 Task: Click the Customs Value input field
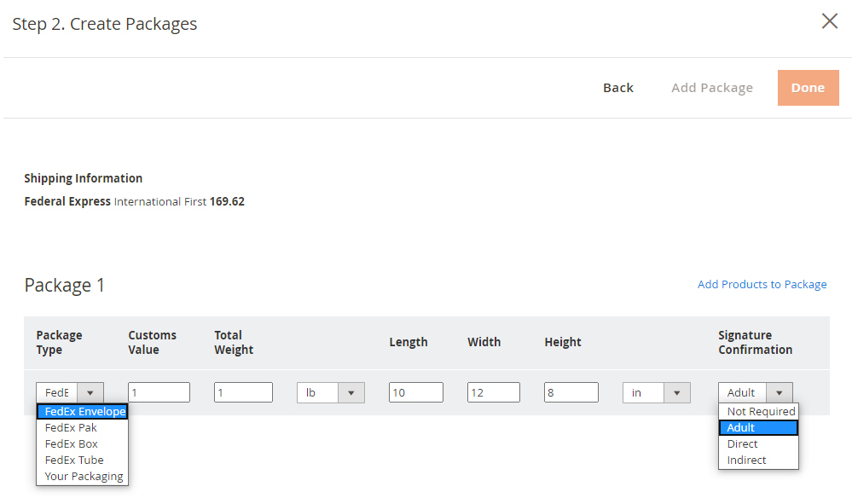[159, 392]
